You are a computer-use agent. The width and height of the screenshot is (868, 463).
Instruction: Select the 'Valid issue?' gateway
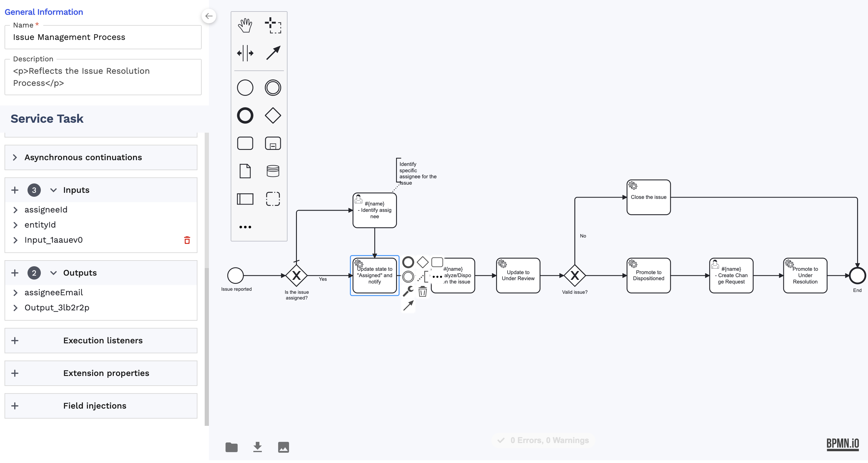click(x=574, y=275)
